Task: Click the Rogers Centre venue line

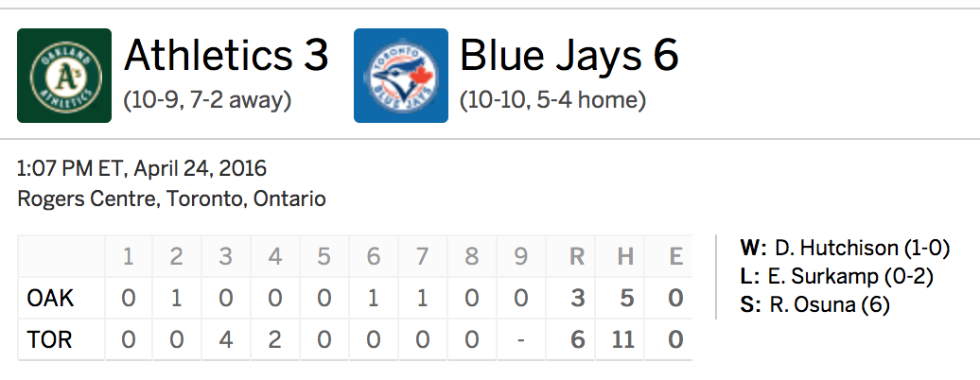Action: pos(172,199)
